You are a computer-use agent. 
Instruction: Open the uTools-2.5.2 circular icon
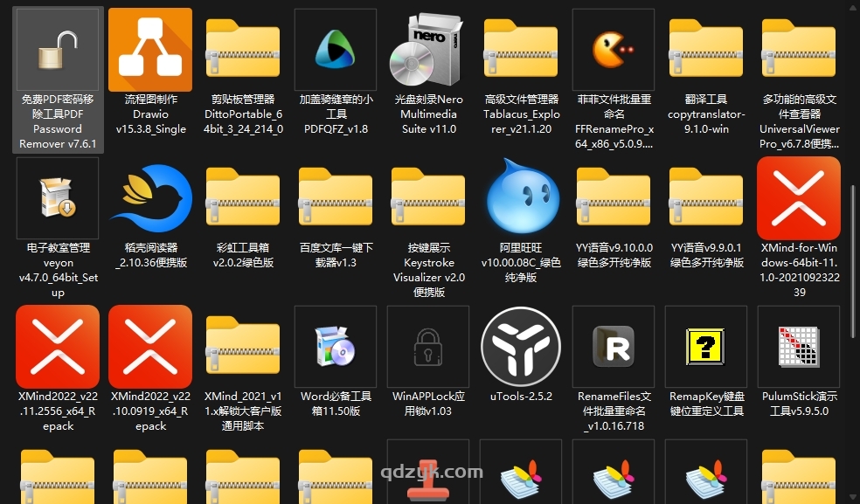tap(521, 347)
